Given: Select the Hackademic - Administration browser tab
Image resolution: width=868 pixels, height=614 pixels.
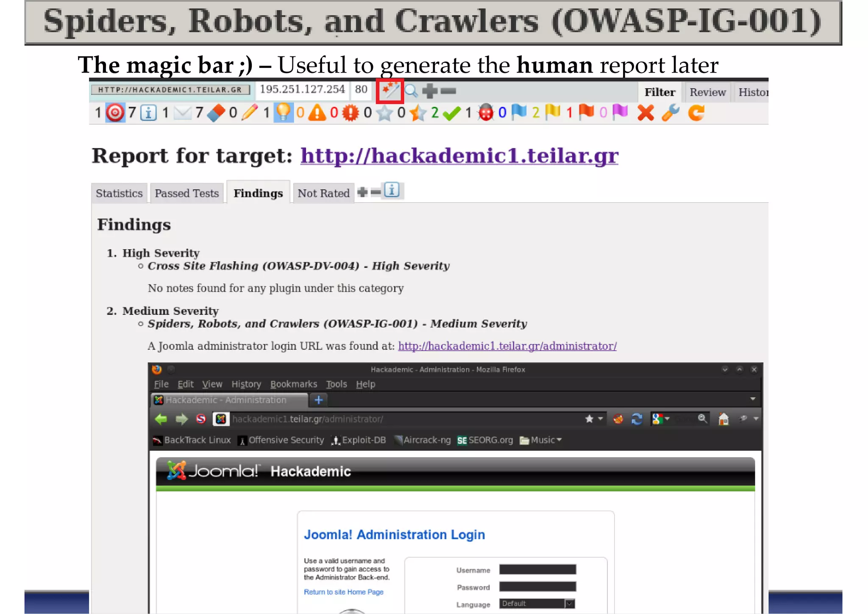Looking at the screenshot, I should tap(229, 400).
